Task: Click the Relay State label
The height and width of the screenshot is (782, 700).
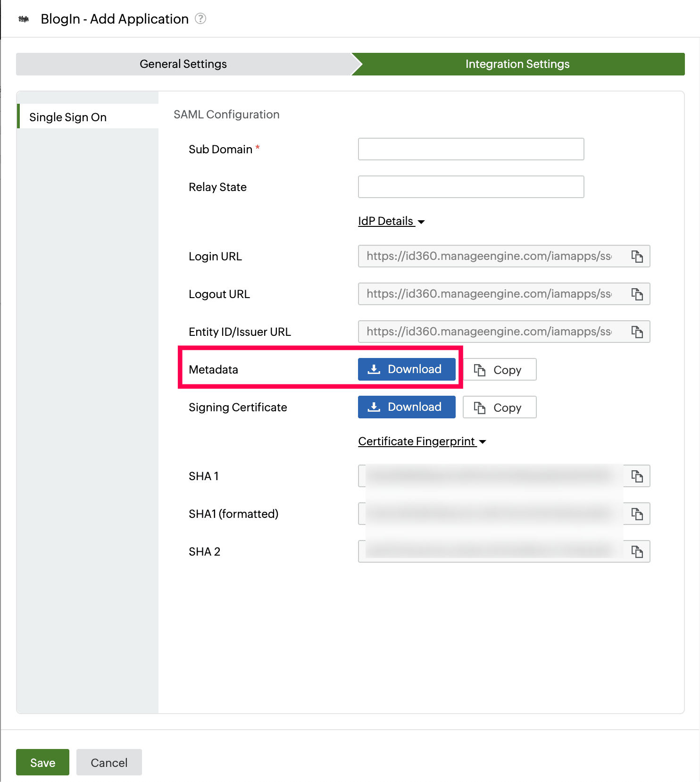Action: pyautogui.click(x=217, y=187)
